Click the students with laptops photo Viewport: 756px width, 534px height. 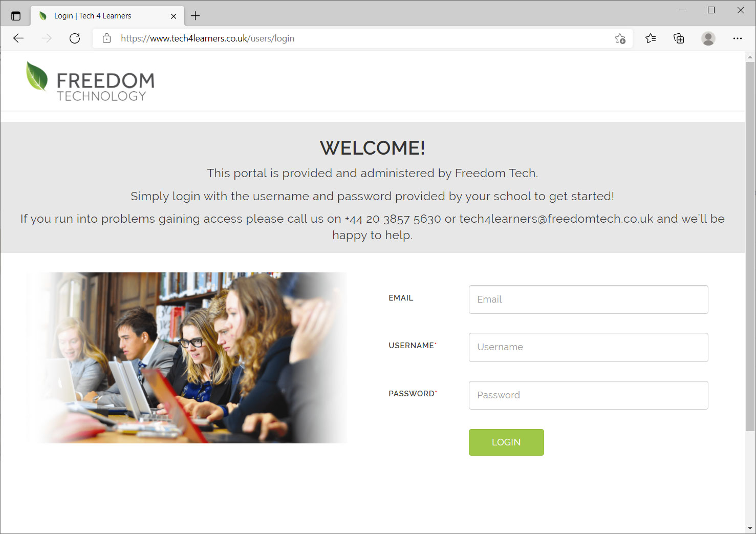(x=186, y=358)
